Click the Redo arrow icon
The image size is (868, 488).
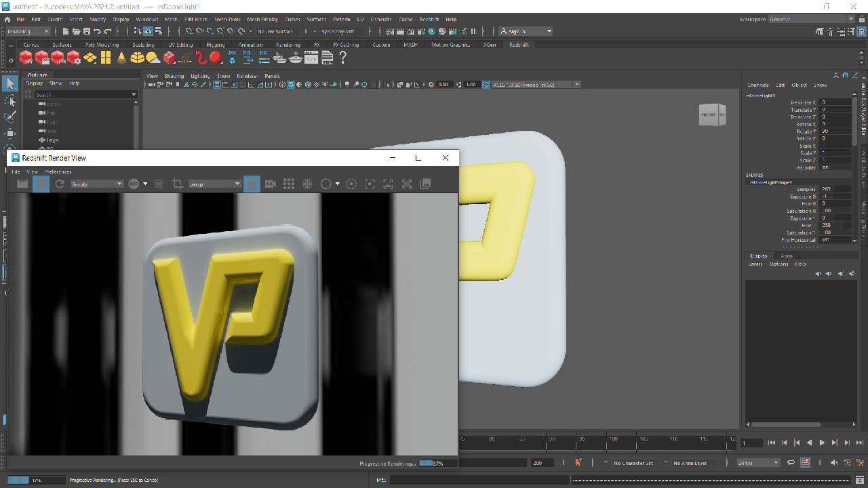[107, 31]
